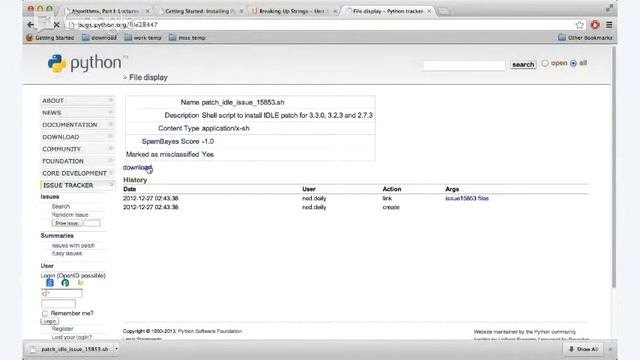Viewport: 640px width, 360px height.
Task: Open the issue15853 files link
Action: [x=467, y=198]
